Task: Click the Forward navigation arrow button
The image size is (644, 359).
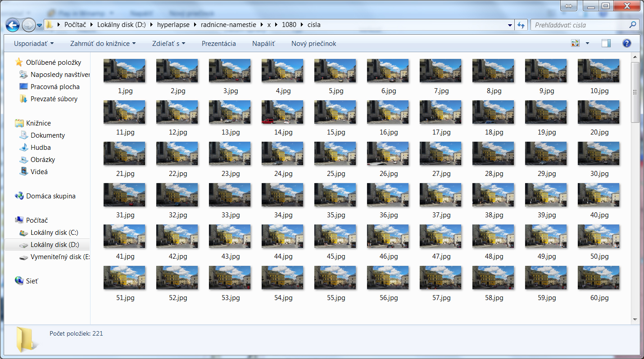Action: (x=28, y=24)
